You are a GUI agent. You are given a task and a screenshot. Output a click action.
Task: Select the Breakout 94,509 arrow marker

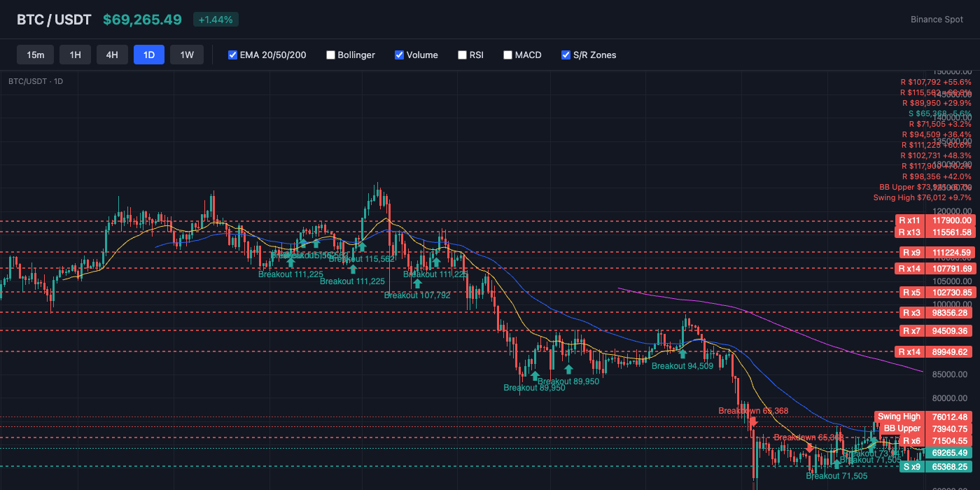click(x=682, y=353)
